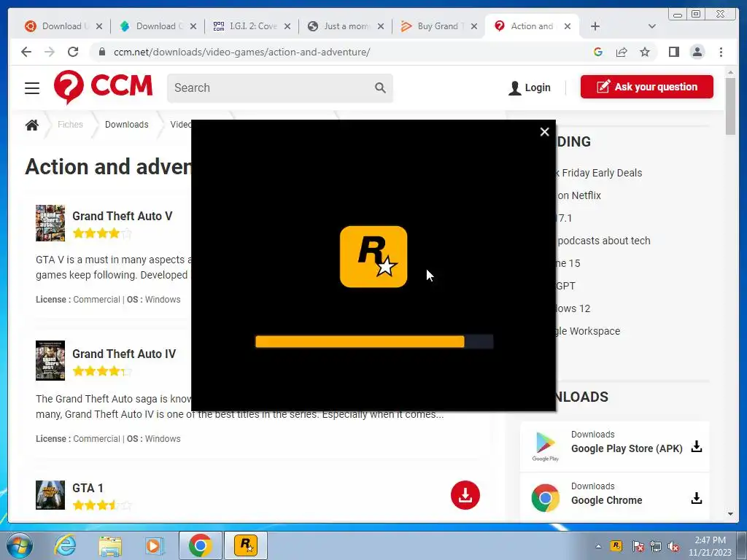Image resolution: width=747 pixels, height=560 pixels.
Task: Open the GTA 1 title link
Action: click(88, 488)
